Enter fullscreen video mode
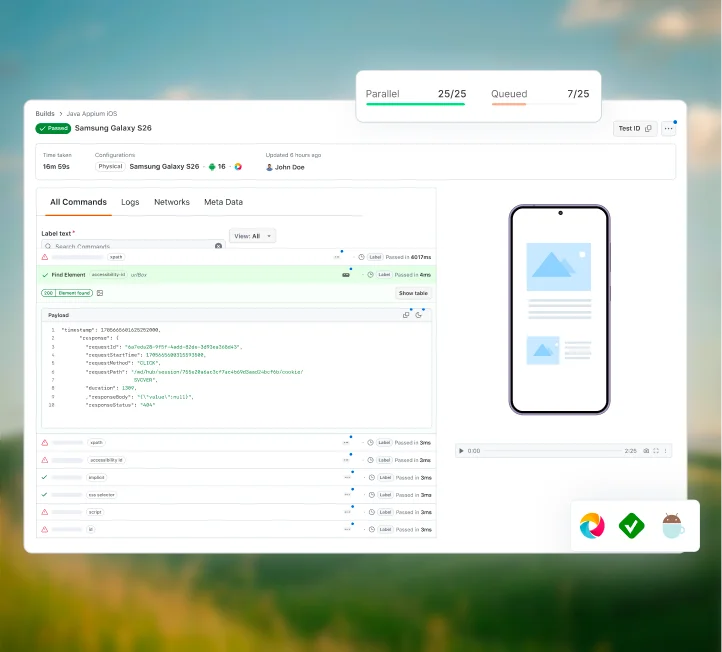The image size is (722, 652). coord(656,451)
